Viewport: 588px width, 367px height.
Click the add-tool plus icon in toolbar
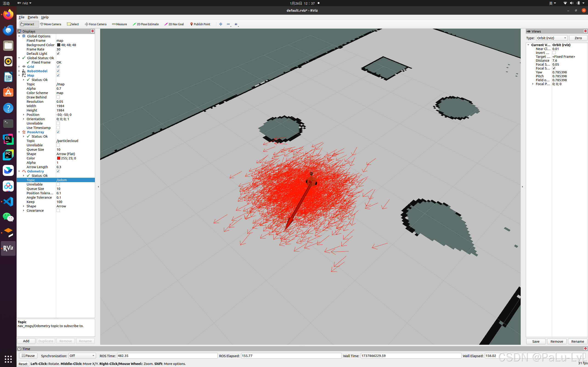(x=221, y=24)
